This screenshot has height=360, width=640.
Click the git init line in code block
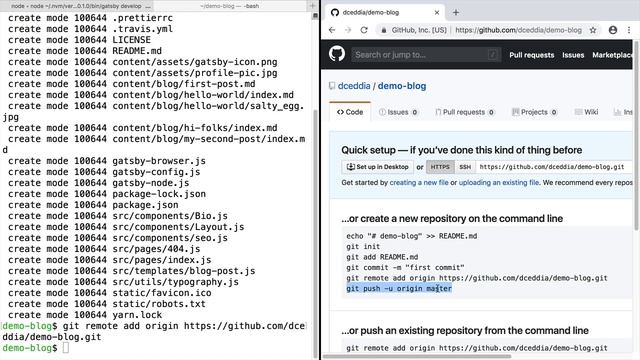[363, 247]
